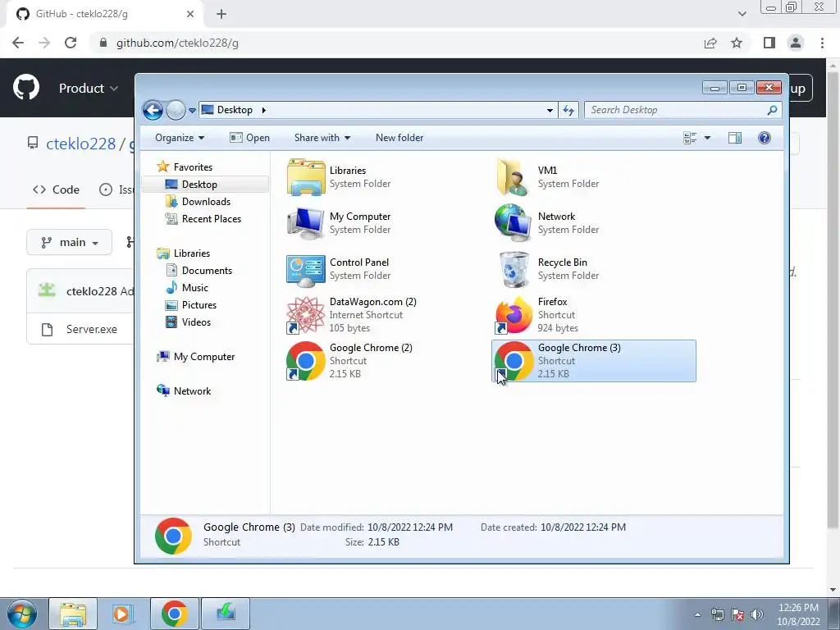
Task: Select the Control Panel icon
Action: tap(305, 269)
